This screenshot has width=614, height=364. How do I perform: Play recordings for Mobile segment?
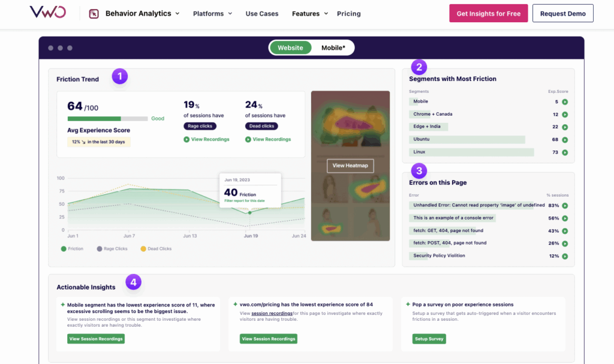[x=565, y=102]
